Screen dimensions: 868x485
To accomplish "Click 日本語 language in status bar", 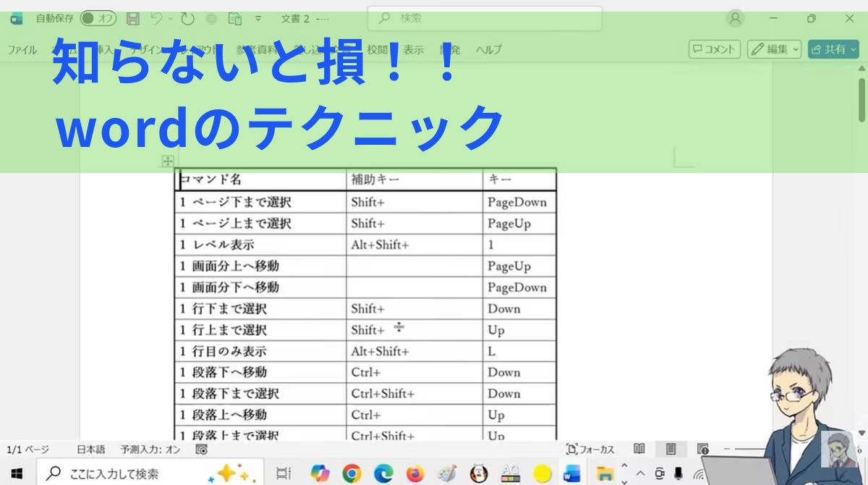I will tap(90, 450).
